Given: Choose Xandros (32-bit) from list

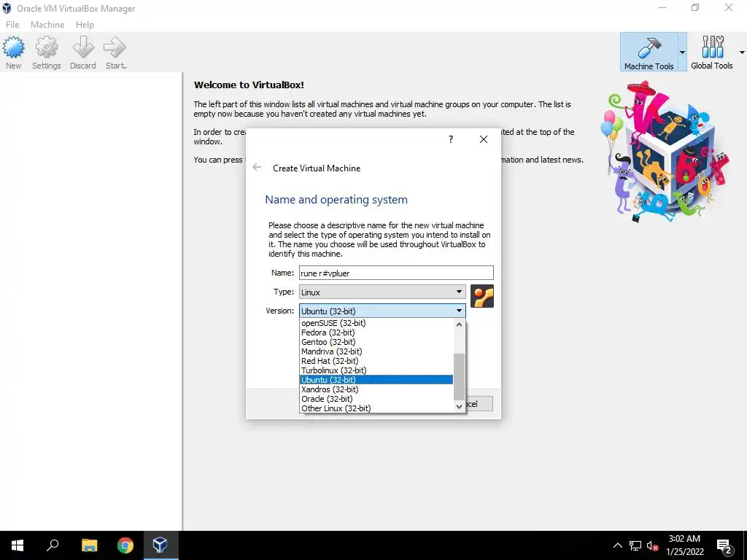Looking at the screenshot, I should pos(376,389).
